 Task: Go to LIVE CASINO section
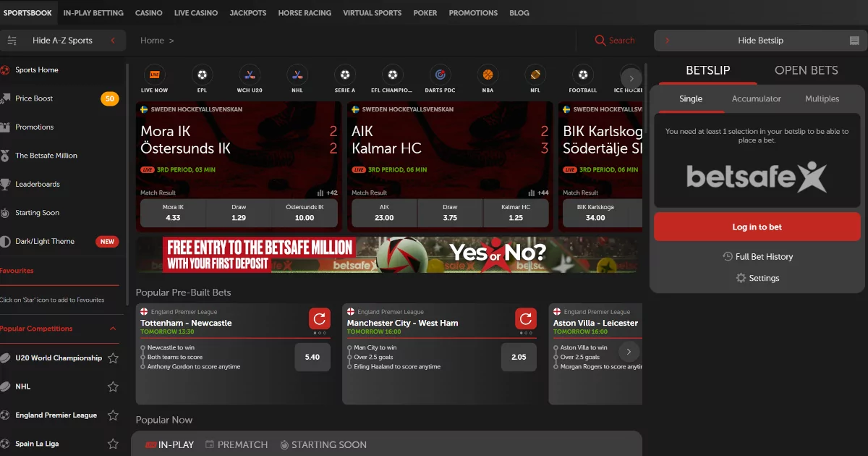[x=196, y=13]
